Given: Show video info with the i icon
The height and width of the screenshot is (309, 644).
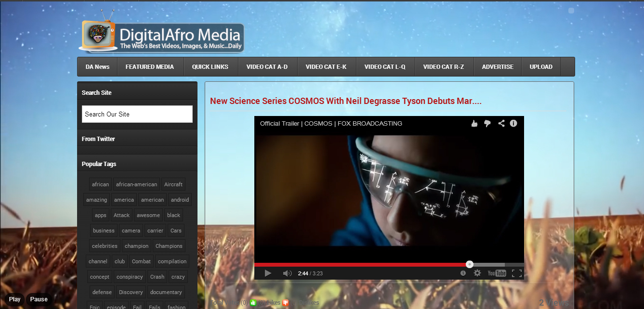Looking at the screenshot, I should pyautogui.click(x=513, y=123).
